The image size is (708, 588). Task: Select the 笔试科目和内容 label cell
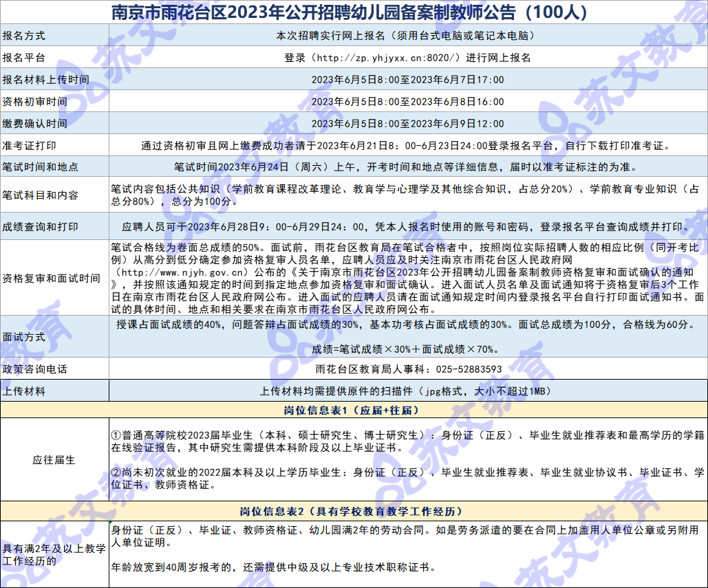54,195
